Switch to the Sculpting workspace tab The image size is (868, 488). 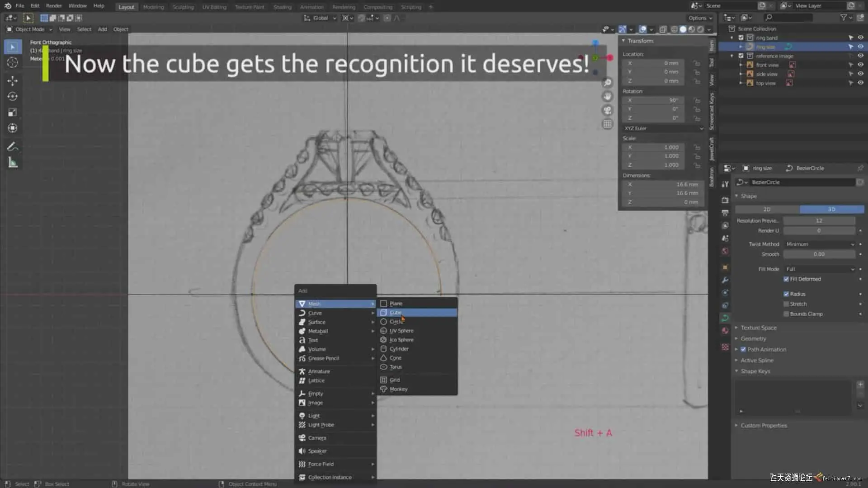coord(183,7)
